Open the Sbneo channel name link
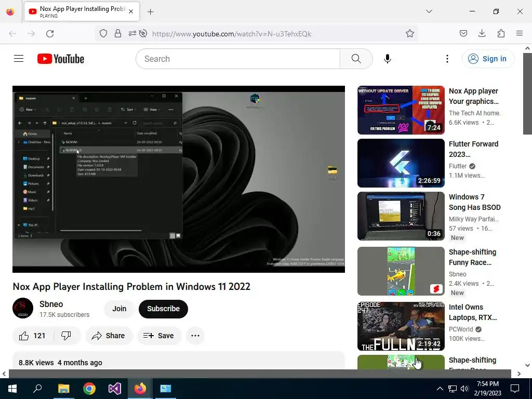This screenshot has height=399, width=532. [x=51, y=304]
